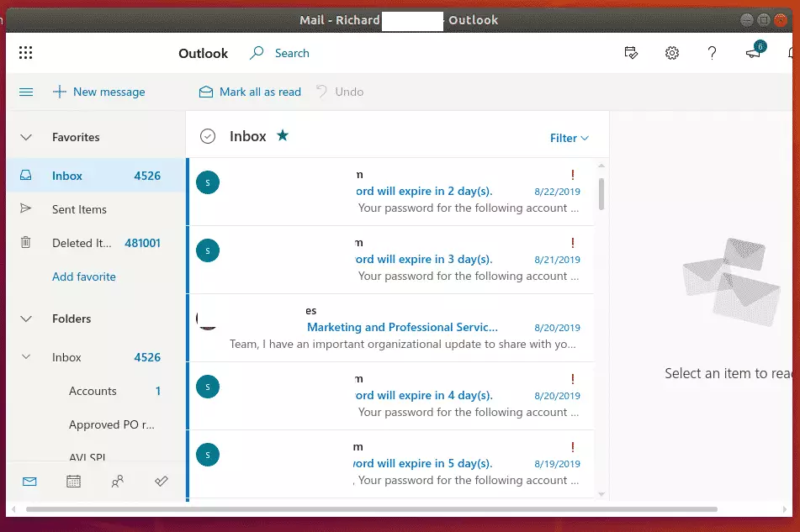Open Deleted Items folder
The image size is (800, 532).
coord(97,243)
